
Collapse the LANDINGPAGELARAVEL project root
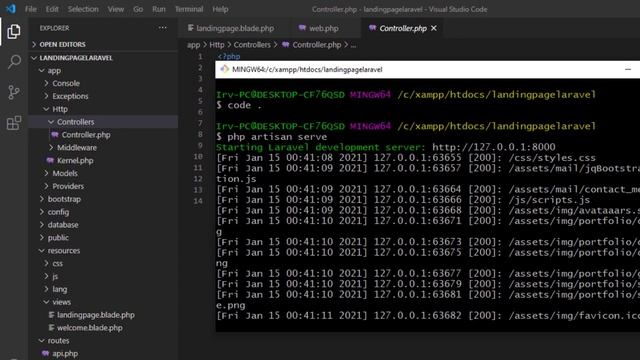[x=103, y=58]
